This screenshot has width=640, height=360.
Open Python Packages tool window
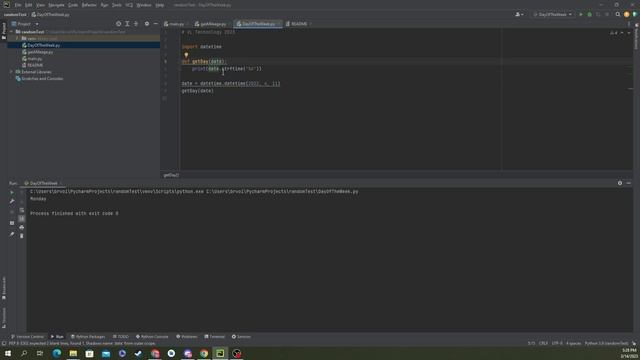(88, 337)
